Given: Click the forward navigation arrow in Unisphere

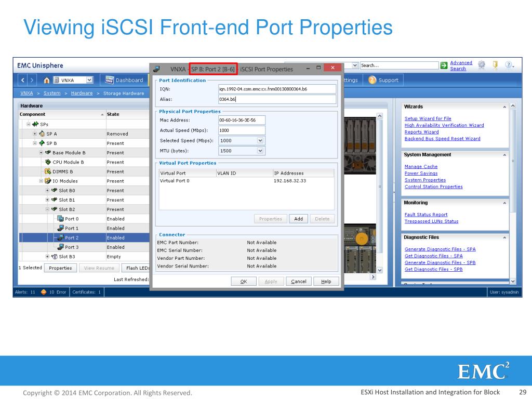Looking at the screenshot, I should click(x=32, y=80).
